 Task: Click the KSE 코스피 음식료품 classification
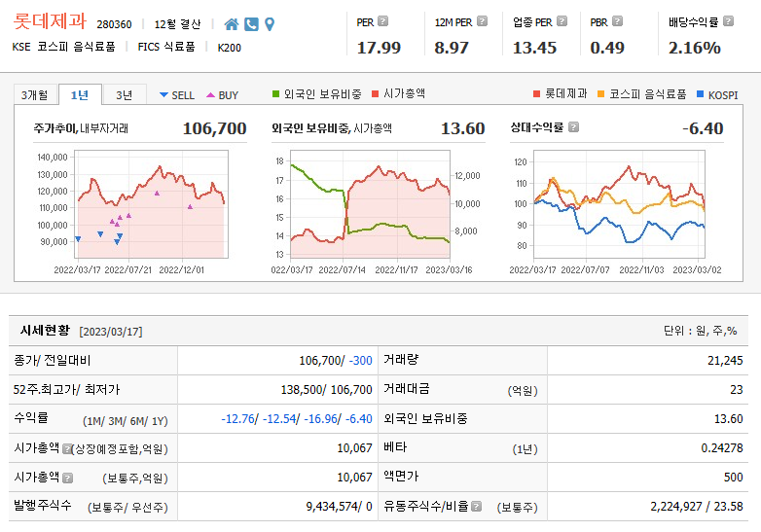(x=63, y=47)
